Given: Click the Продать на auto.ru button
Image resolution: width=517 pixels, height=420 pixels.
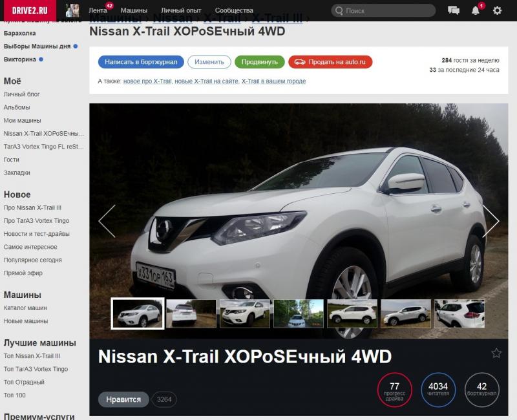Looking at the screenshot, I should pos(330,62).
